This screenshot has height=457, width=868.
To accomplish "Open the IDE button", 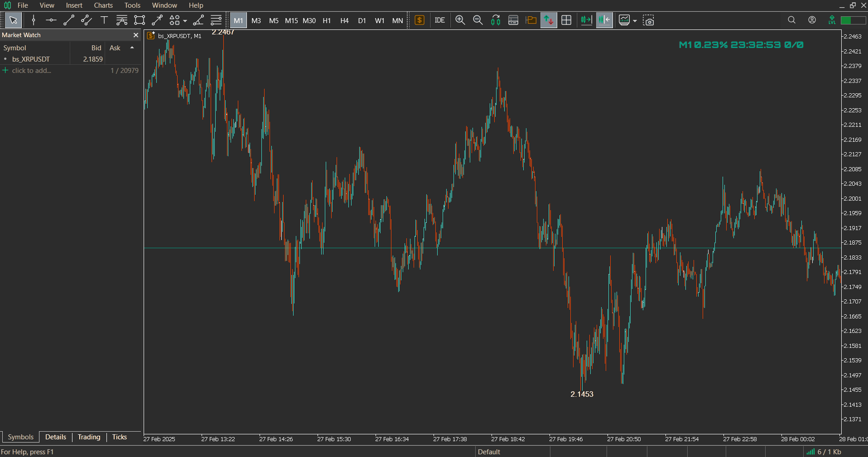I will tap(439, 20).
